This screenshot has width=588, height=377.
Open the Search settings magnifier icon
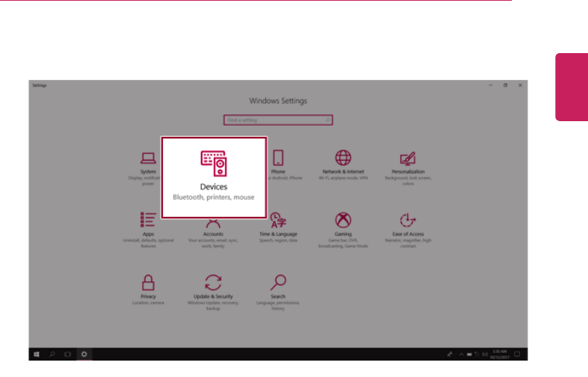278,282
